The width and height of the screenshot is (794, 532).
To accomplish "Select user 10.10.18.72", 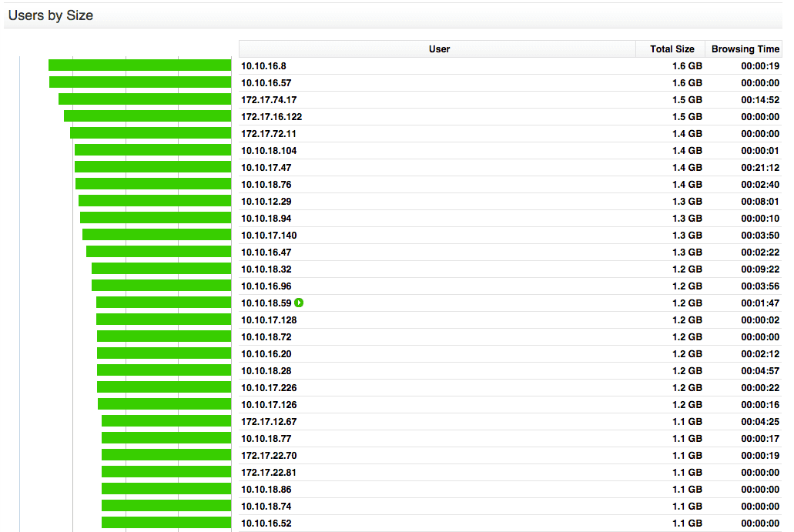I will 266,337.
